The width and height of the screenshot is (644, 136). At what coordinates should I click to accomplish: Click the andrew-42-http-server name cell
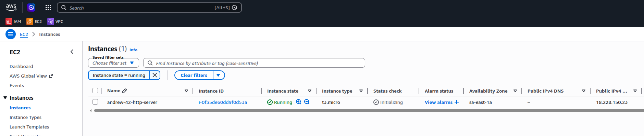(x=132, y=102)
